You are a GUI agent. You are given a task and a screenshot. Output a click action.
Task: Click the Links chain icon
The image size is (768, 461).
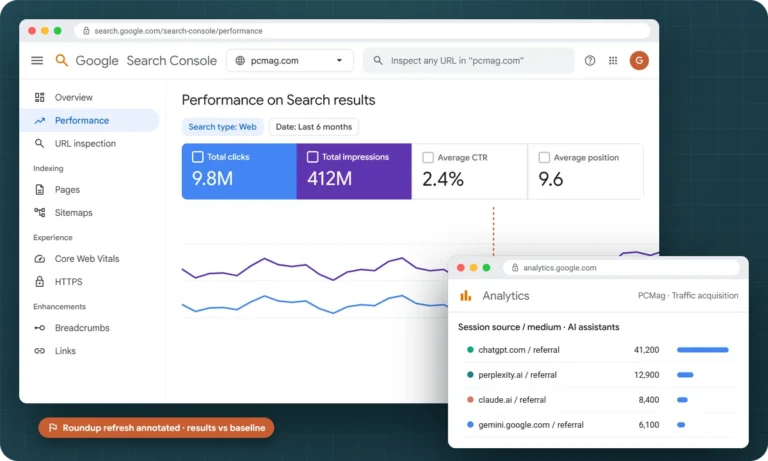tap(40, 351)
